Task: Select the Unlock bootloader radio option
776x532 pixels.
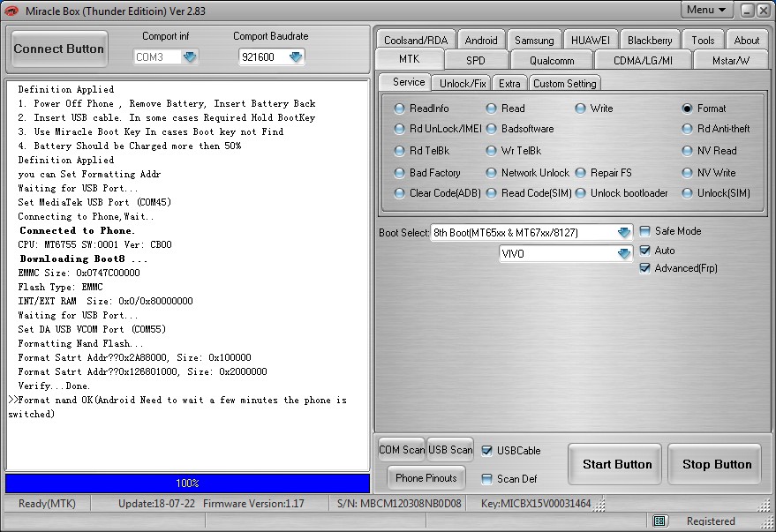Action: 581,193
